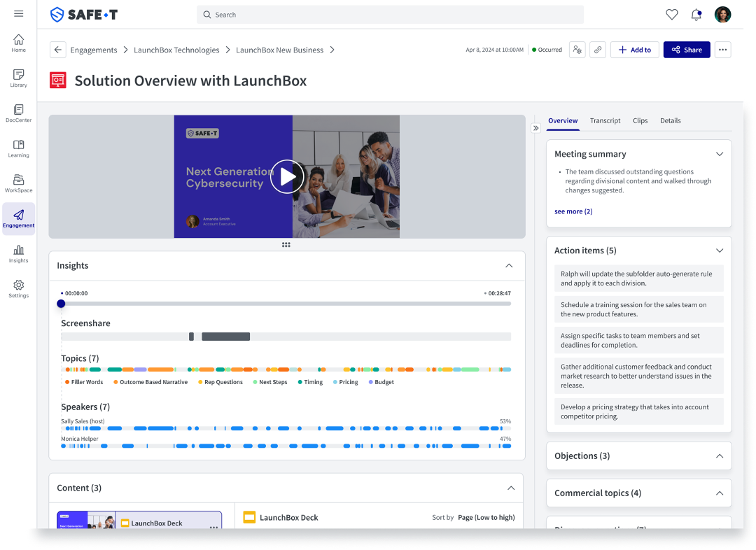Click the pricing strategy action item
This screenshot has width=756, height=550.
pyautogui.click(x=639, y=411)
